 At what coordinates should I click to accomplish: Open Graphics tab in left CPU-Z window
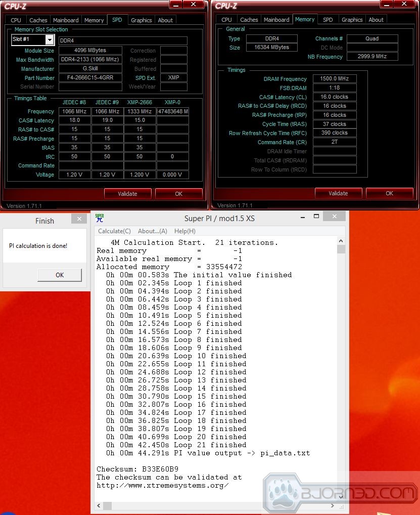(141, 20)
